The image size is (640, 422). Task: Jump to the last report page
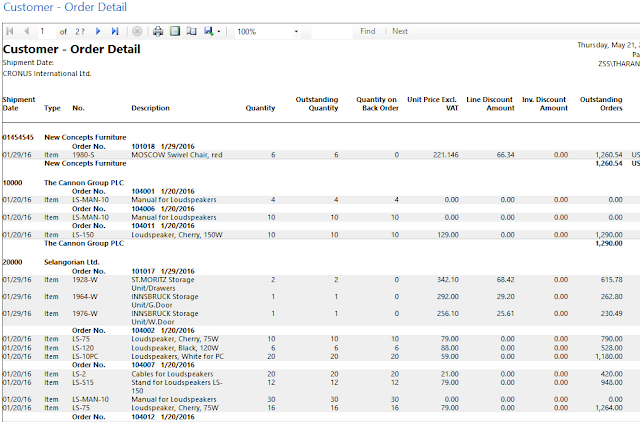point(115,32)
